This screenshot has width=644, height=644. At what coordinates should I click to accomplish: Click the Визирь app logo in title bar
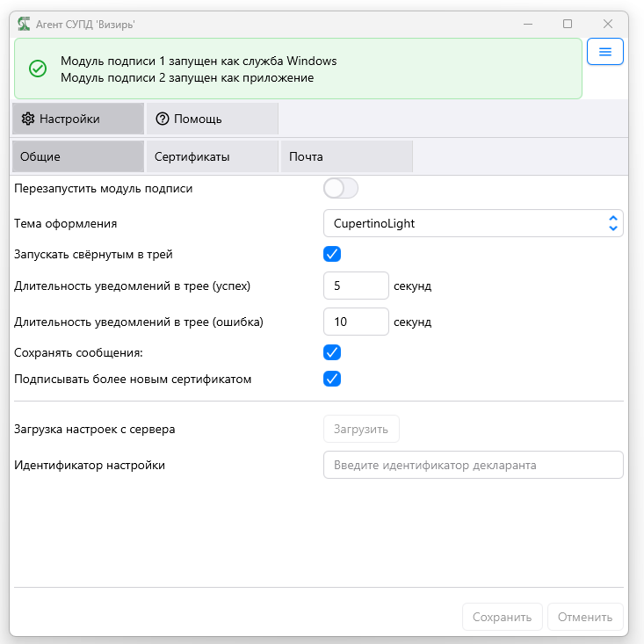[24, 24]
